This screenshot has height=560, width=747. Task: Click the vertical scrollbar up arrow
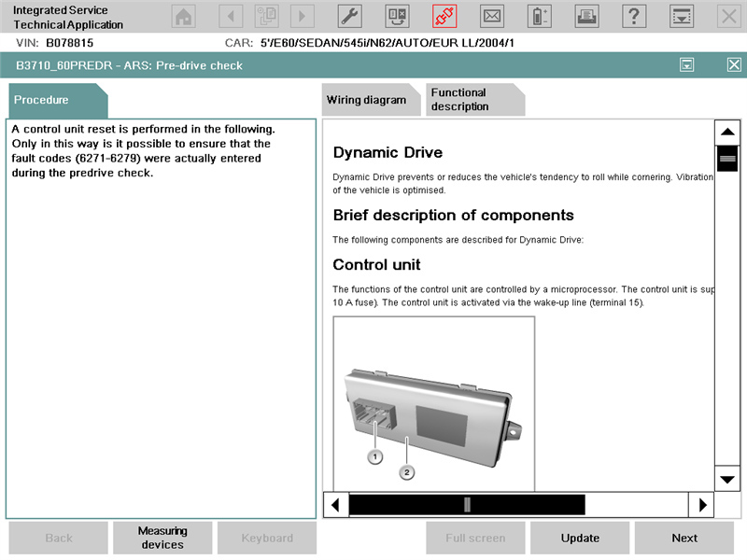(x=727, y=132)
